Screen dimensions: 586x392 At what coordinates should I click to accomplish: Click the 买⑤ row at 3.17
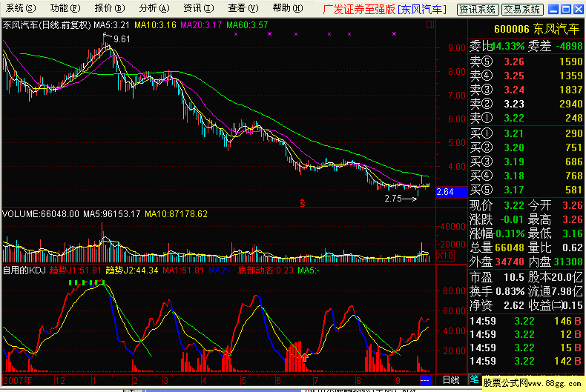point(526,190)
